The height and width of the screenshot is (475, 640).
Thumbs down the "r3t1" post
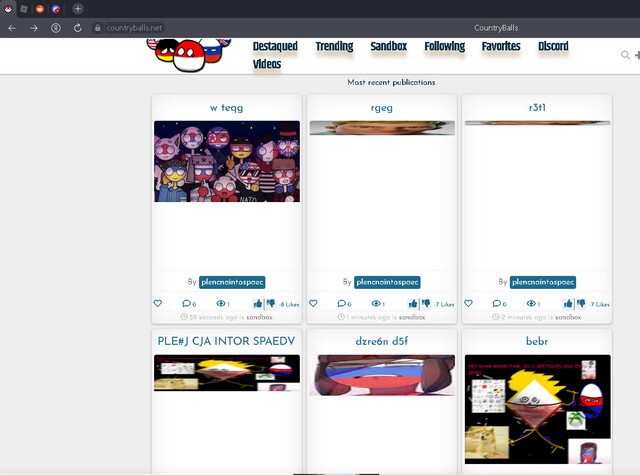(x=581, y=304)
